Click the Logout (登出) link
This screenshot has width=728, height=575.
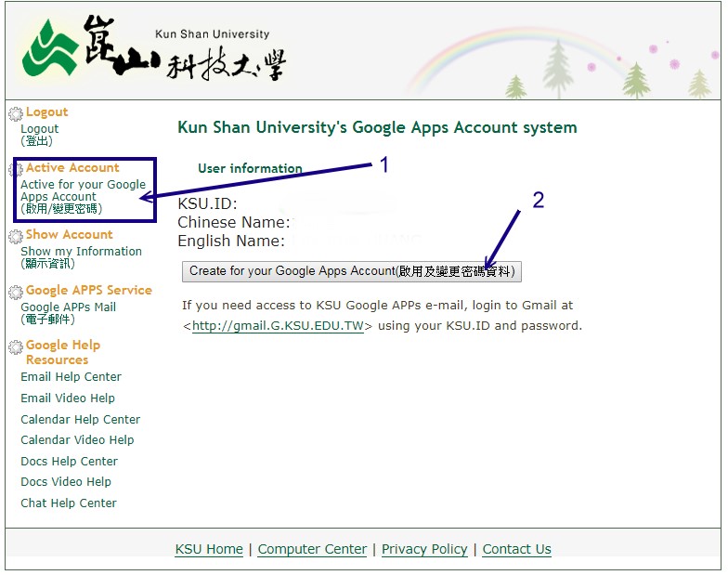pos(39,135)
